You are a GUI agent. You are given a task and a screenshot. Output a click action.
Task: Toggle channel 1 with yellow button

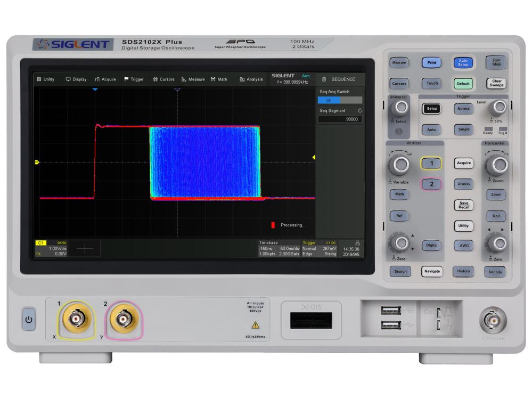click(x=431, y=163)
